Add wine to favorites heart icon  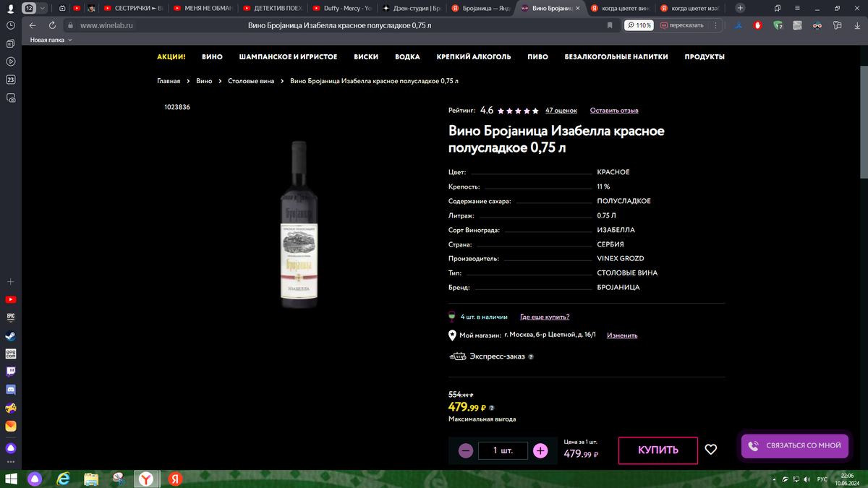pos(711,450)
